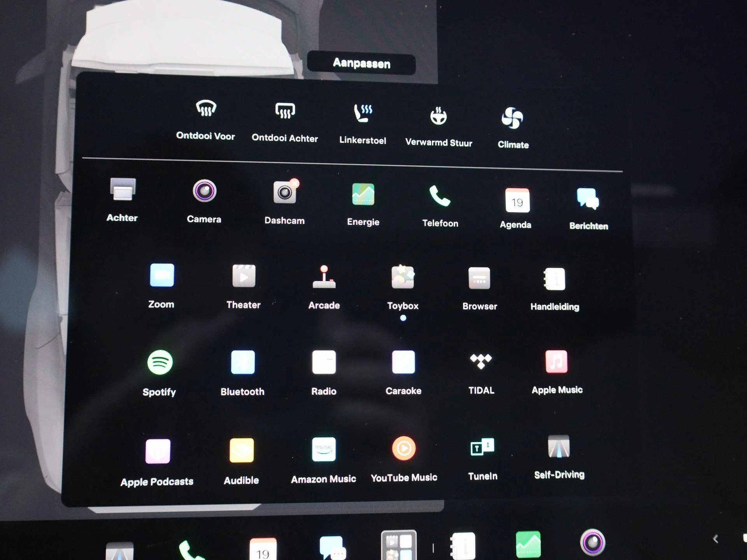This screenshot has height=560, width=747.
Task: Open the Climate fan controls
Action: point(513,128)
